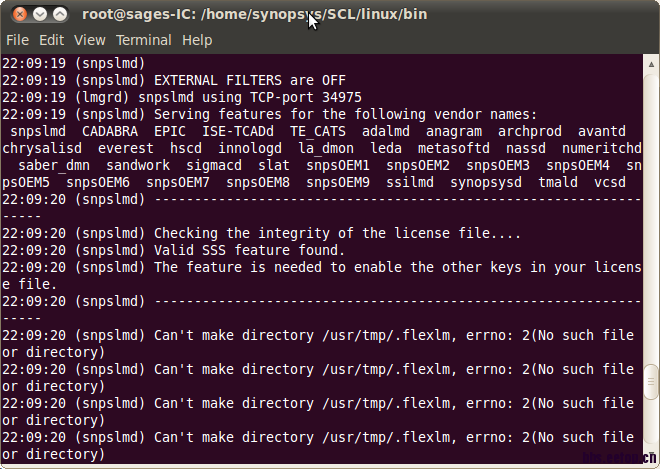
Task: Minimize the terminal window
Action: [39, 14]
